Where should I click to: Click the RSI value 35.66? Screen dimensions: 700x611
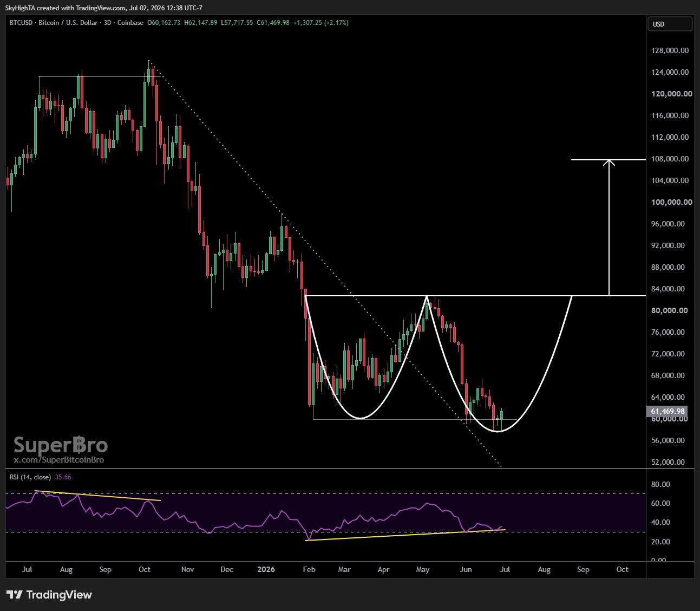(63, 477)
